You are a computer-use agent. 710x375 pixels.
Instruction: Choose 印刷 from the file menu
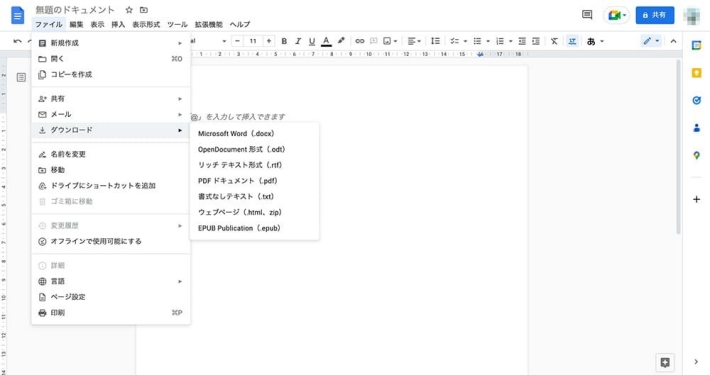pos(111,313)
